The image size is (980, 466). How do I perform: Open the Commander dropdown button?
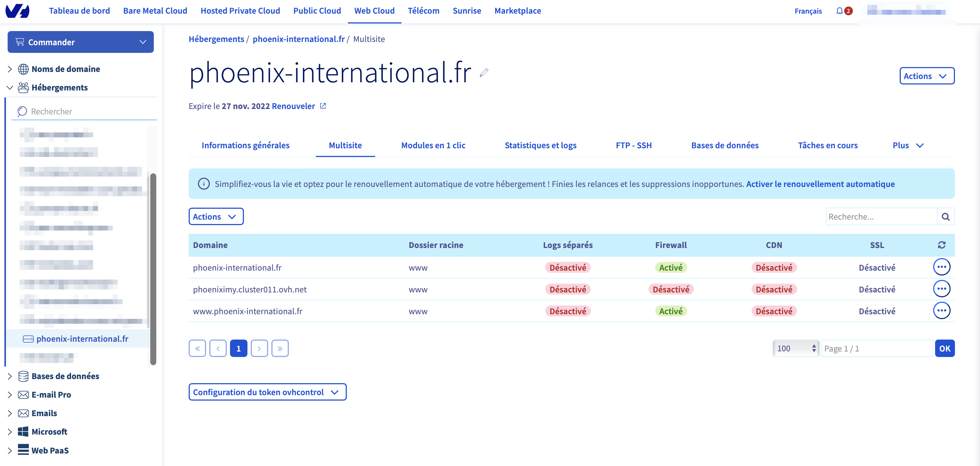[81, 42]
